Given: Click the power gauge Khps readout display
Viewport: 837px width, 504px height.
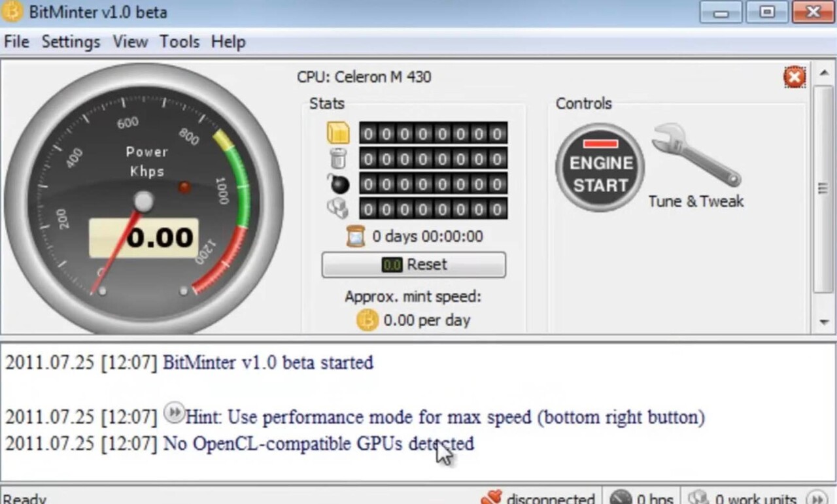Looking at the screenshot, I should [x=144, y=238].
